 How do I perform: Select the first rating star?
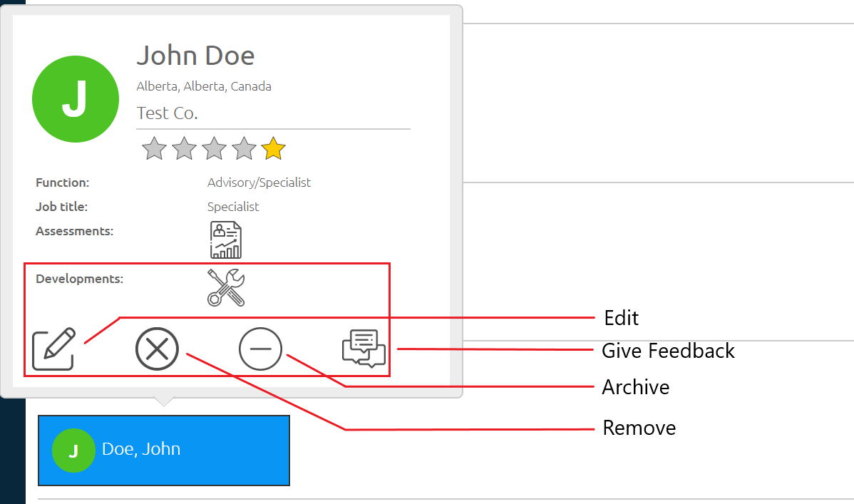tap(154, 148)
